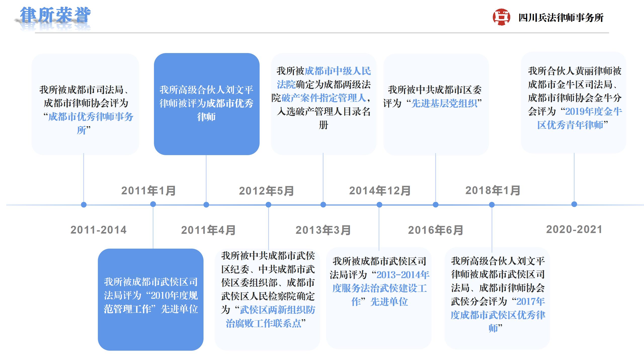Select the card about 2017年度成都市武侯区优秀律师
The height and width of the screenshot is (362, 644).
[497, 298]
